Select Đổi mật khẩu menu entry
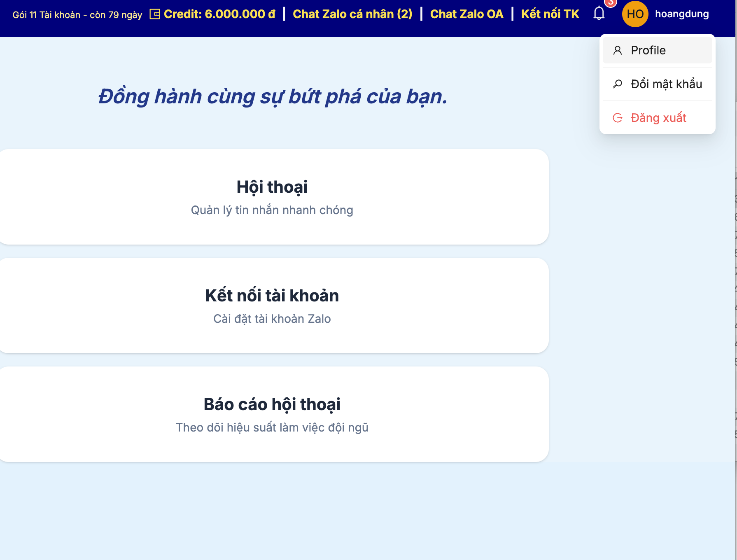 (x=657, y=84)
